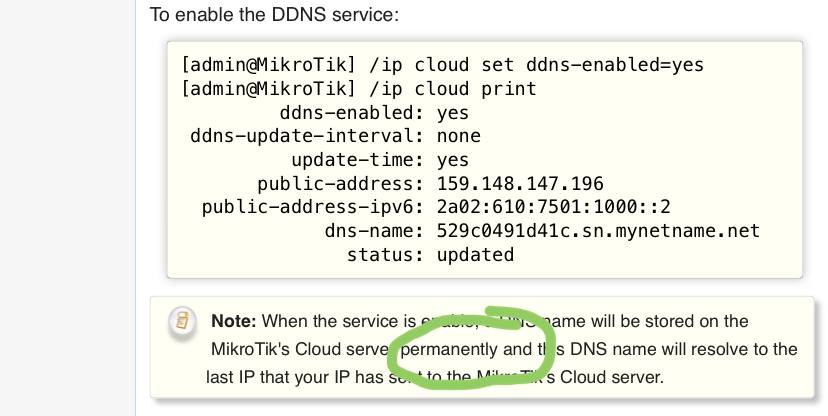Click the clipboard note icon

[x=183, y=321]
